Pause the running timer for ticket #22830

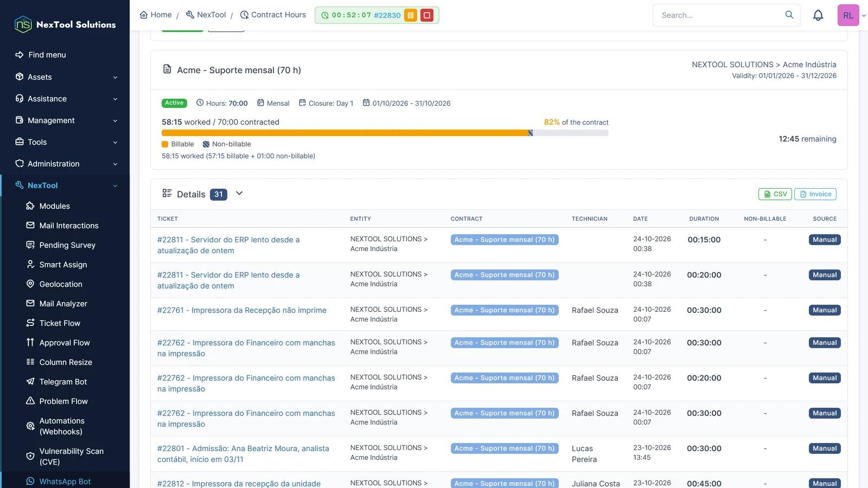[x=411, y=15]
